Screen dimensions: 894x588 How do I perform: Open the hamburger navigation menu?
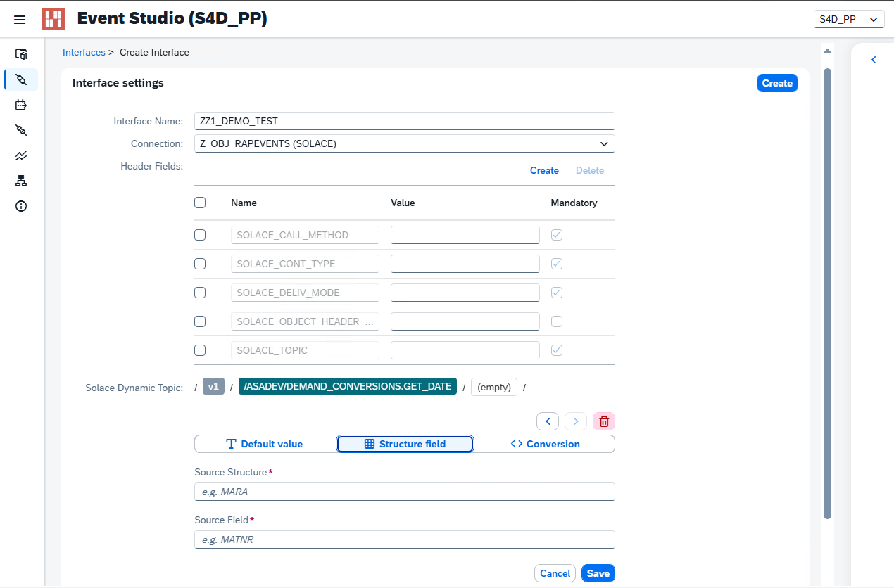(20, 19)
